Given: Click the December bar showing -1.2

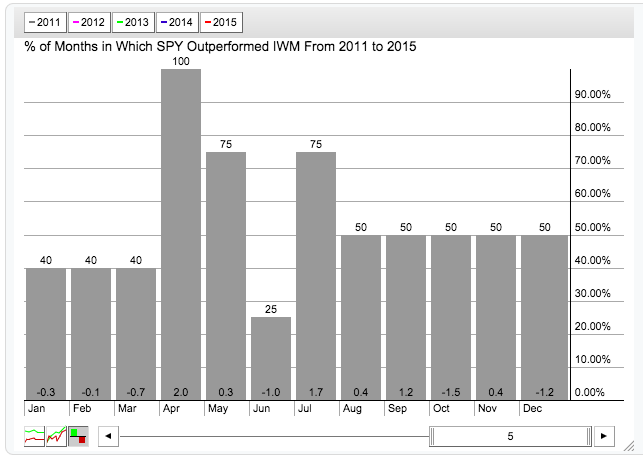Looking at the screenshot, I should (545, 317).
